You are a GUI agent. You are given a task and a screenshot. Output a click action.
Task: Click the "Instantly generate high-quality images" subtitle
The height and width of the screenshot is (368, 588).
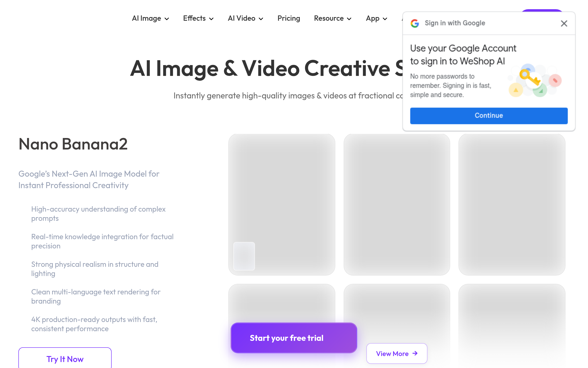point(288,96)
